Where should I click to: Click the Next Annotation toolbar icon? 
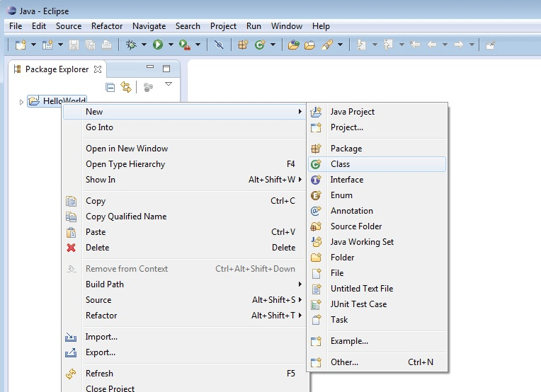(x=361, y=45)
